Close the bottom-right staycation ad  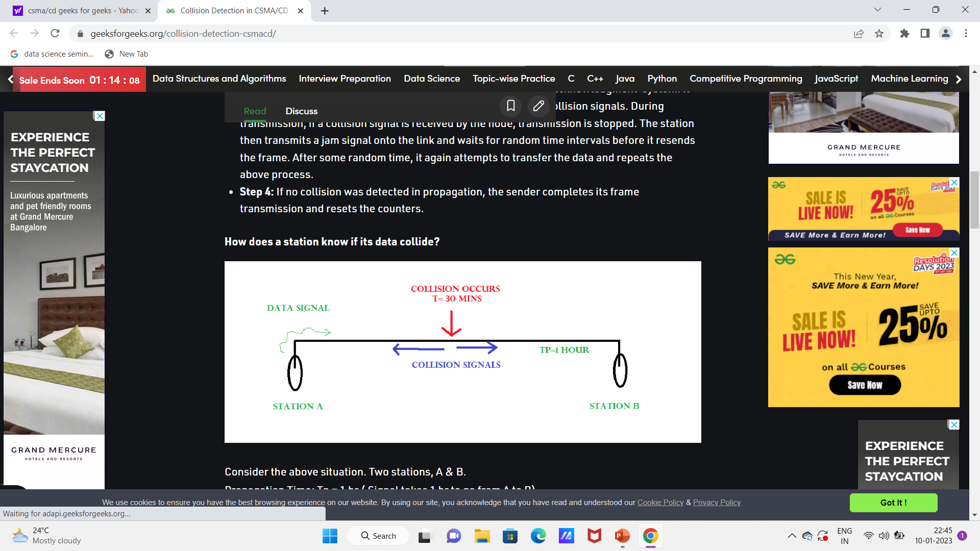click(954, 424)
